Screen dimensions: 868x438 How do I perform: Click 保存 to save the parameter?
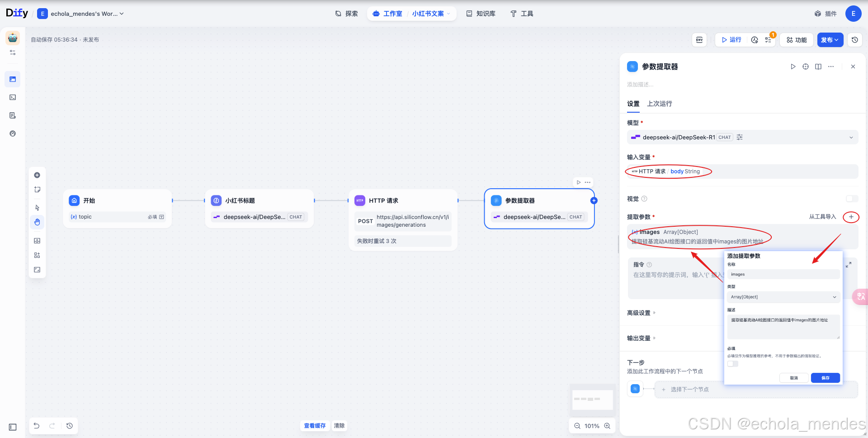point(826,378)
